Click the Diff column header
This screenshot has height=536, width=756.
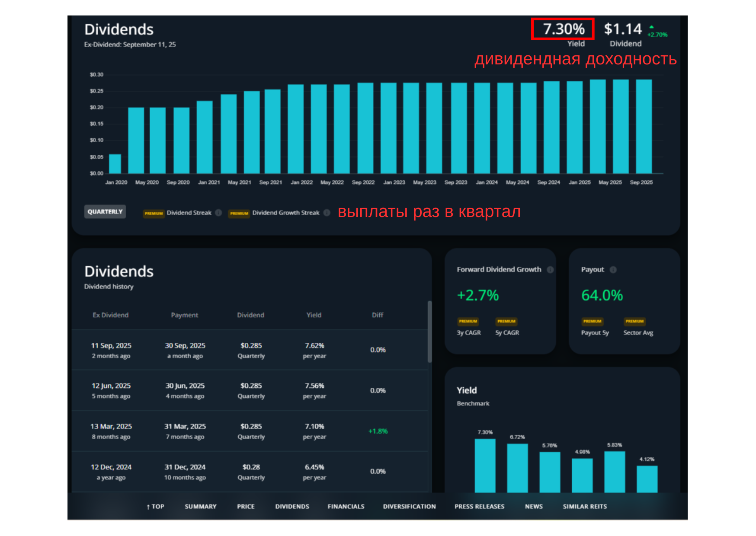tap(378, 315)
